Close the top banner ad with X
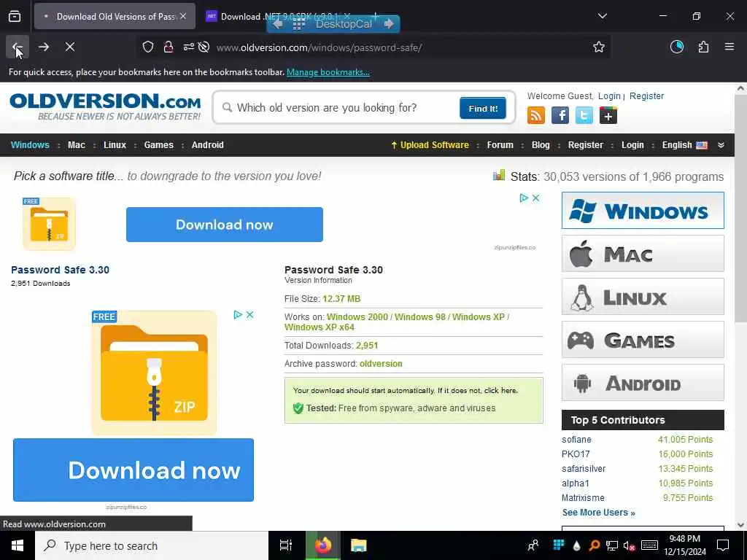 click(536, 198)
